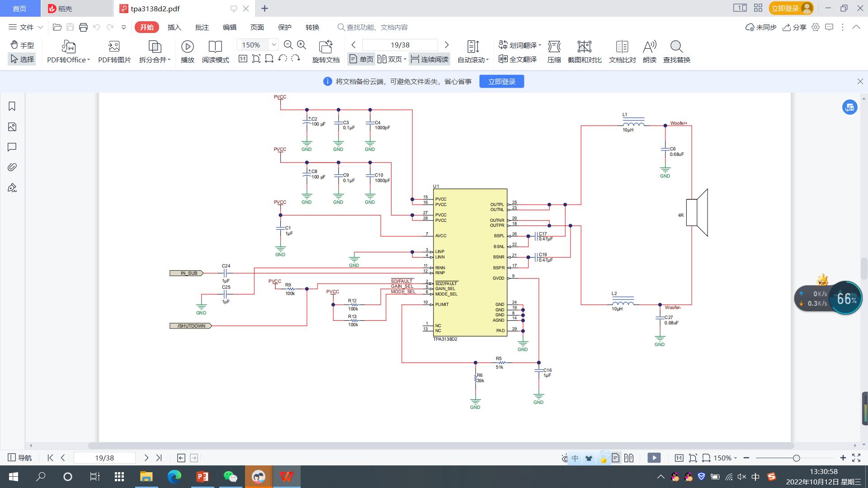868x488 pixels.
Task: Toggle continuous reading mode
Action: tap(429, 59)
